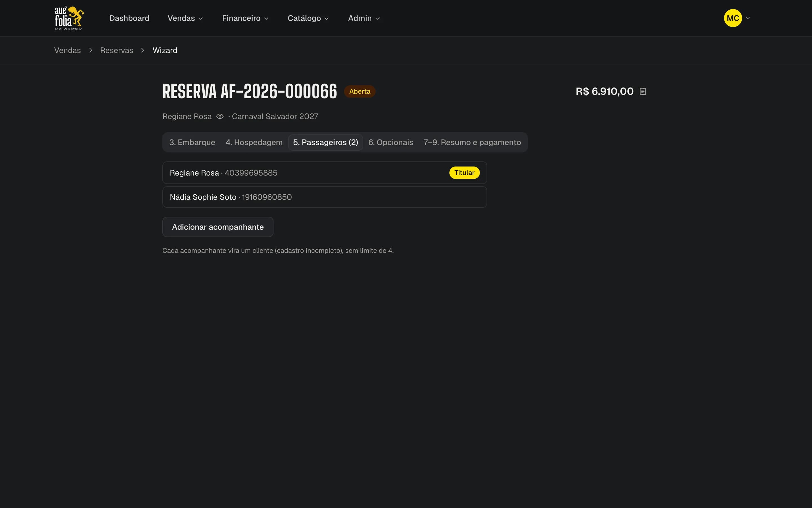
Task: Open the Vendas dropdown menu
Action: pyautogui.click(x=185, y=18)
